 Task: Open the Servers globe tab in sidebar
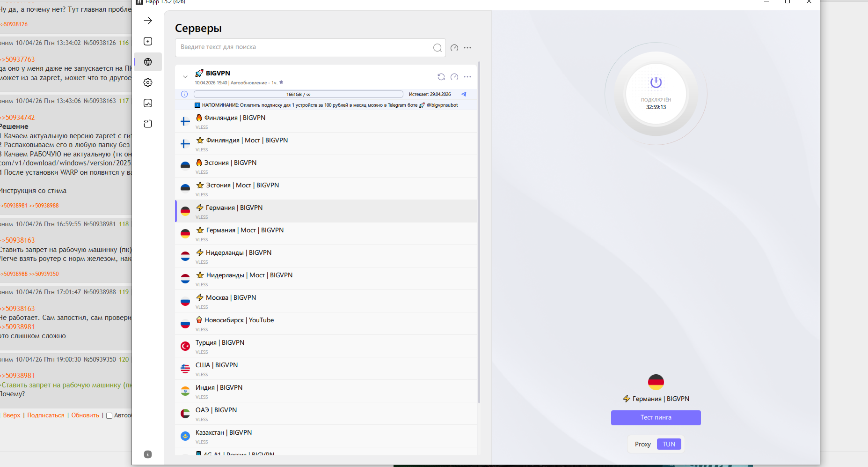tap(148, 62)
